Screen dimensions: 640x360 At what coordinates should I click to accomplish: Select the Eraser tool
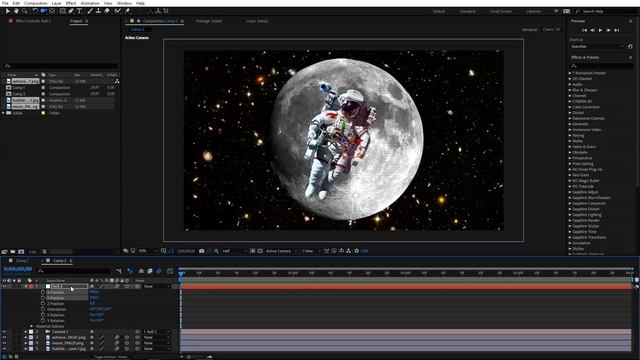pyautogui.click(x=107, y=11)
